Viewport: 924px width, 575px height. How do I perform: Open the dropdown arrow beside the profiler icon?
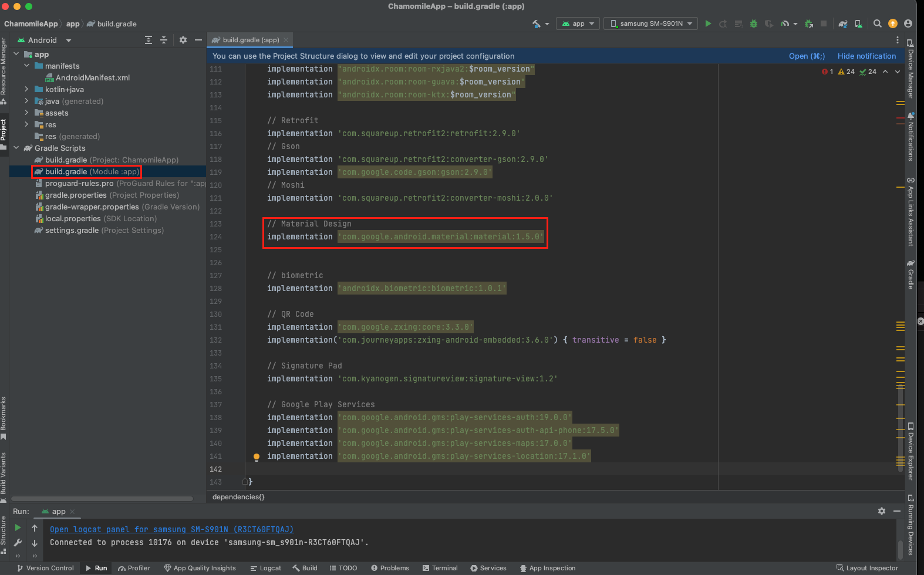(x=795, y=24)
